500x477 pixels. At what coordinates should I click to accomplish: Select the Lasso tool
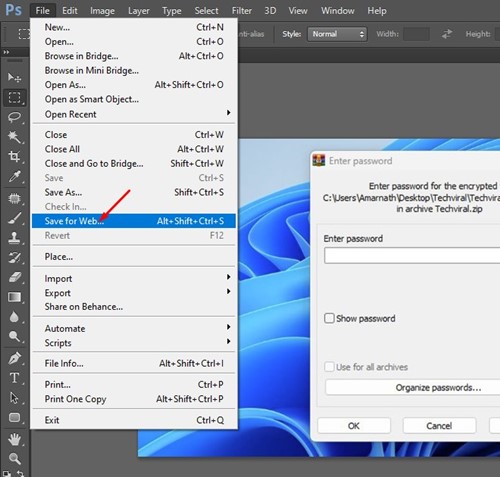pyautogui.click(x=14, y=117)
